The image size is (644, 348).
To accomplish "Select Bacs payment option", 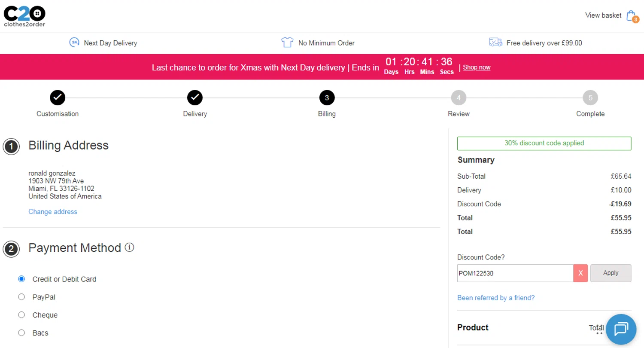I will [21, 333].
